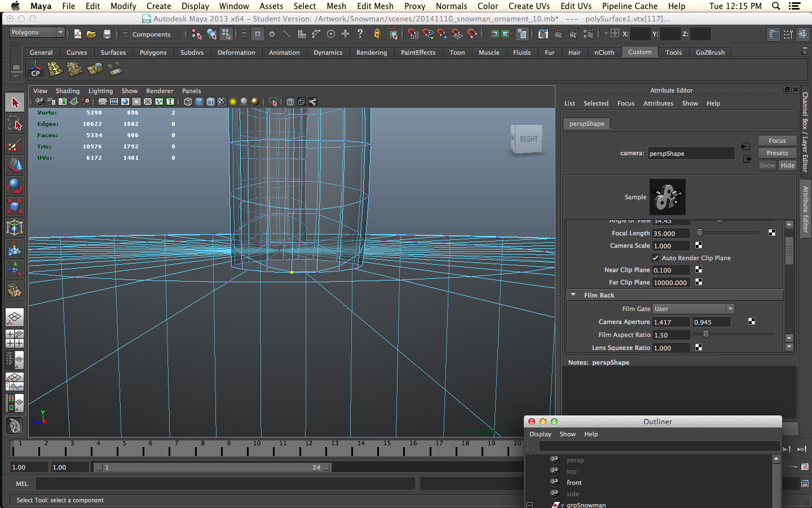Screen dimensions: 812x508
Task: Toggle wireframe display in viewport toolbar
Action: coord(188,102)
